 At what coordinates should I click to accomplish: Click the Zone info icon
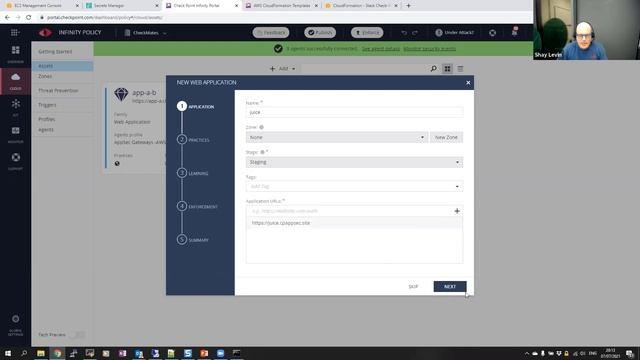(x=262, y=127)
